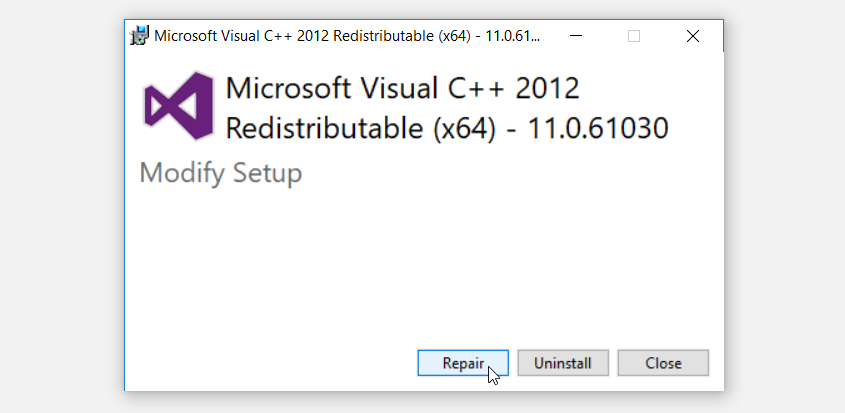
Task: Click "2012" in the large heading
Action: click(547, 88)
